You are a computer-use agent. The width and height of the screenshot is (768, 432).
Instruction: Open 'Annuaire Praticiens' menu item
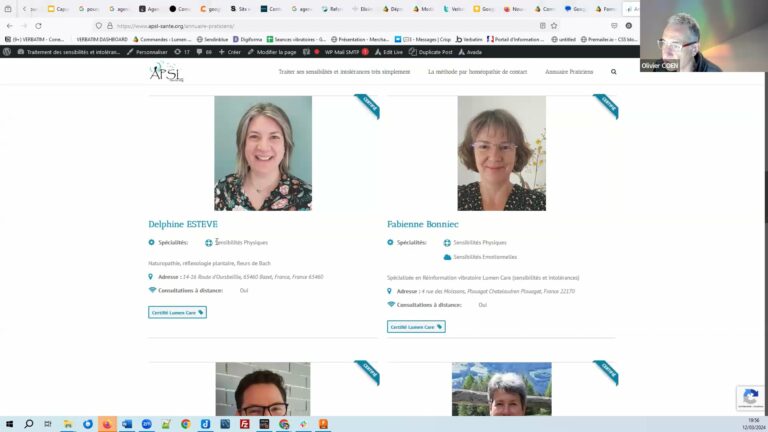coord(569,72)
